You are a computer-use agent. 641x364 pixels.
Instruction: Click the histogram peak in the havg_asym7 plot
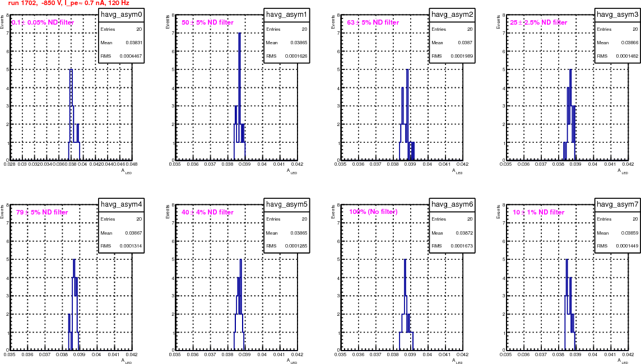point(566,260)
